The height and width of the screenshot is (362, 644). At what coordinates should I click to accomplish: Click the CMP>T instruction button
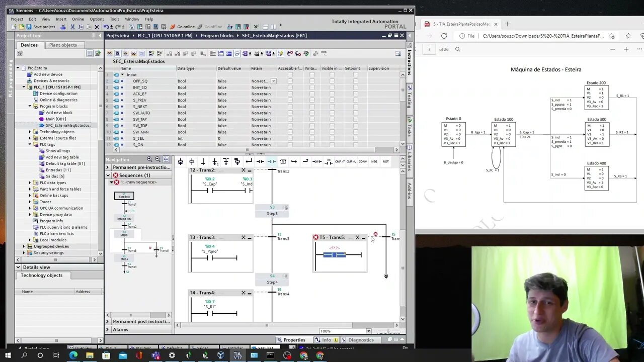[x=340, y=161]
